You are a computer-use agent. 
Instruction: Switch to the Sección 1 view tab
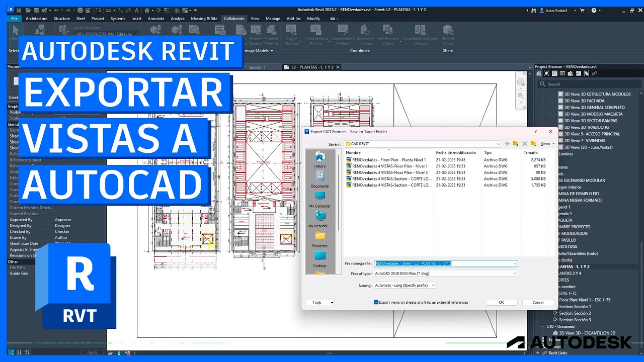click(257, 67)
